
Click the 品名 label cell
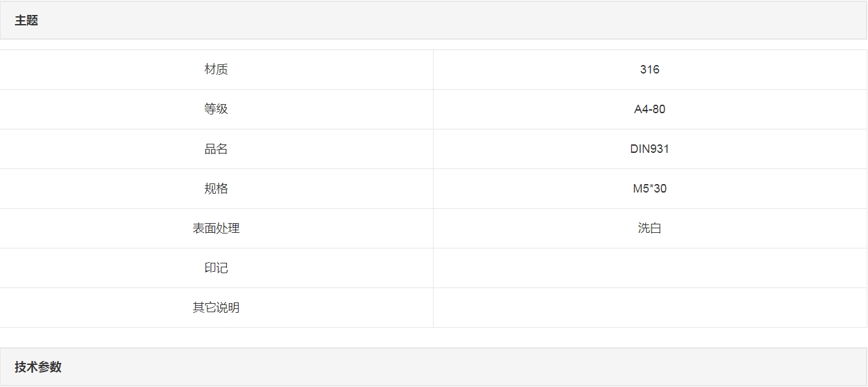(216, 149)
